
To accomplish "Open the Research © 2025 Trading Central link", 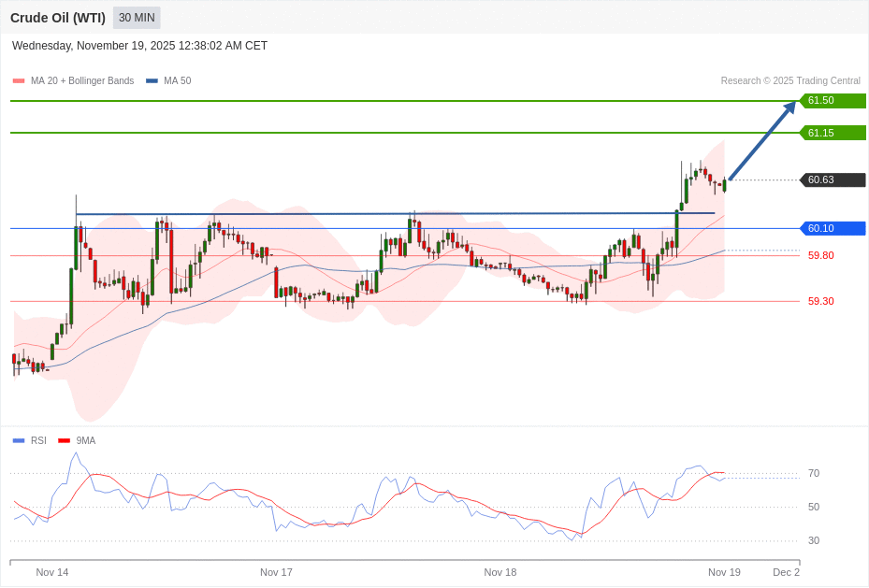I will (792, 80).
